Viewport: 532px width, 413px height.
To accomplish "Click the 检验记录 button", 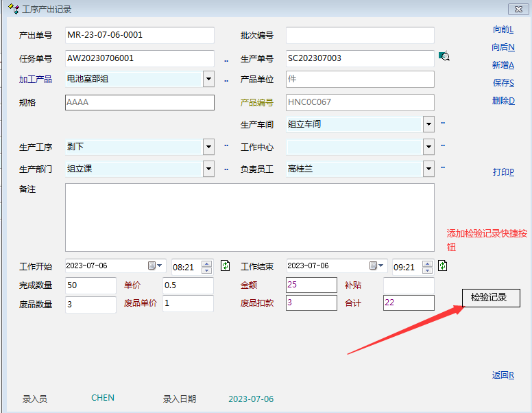I will click(x=491, y=298).
